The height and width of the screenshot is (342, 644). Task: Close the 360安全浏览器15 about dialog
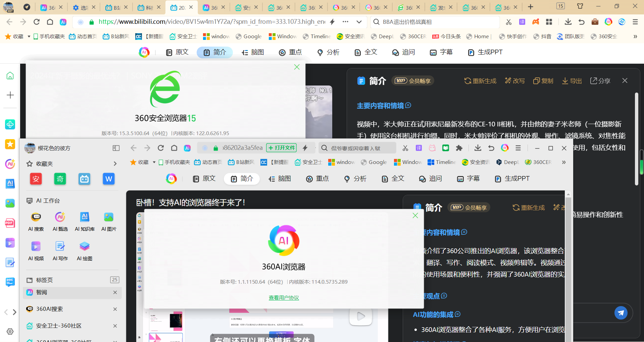297,67
